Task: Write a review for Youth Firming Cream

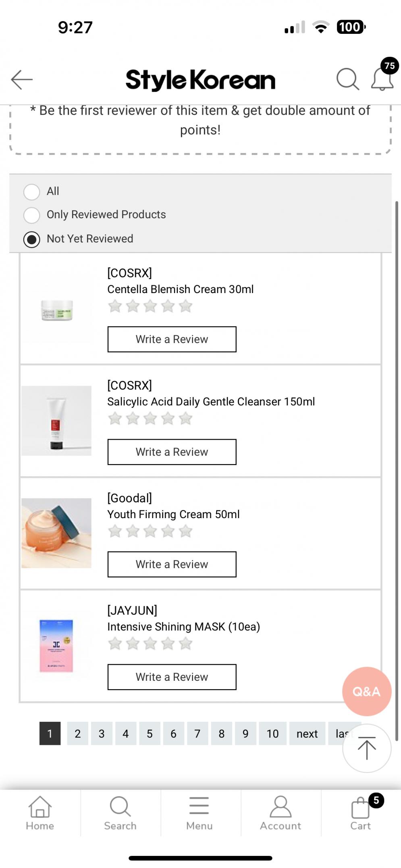Action: [172, 564]
